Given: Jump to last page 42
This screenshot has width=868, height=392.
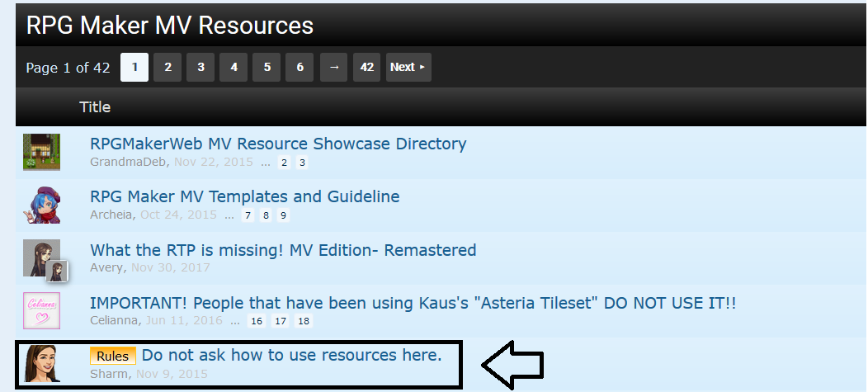Looking at the screenshot, I should click(366, 68).
